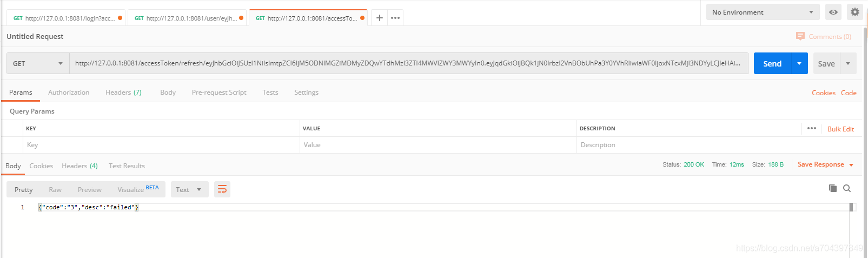868x258 pixels.
Task: Switch response view to Pretty
Action: (24, 189)
